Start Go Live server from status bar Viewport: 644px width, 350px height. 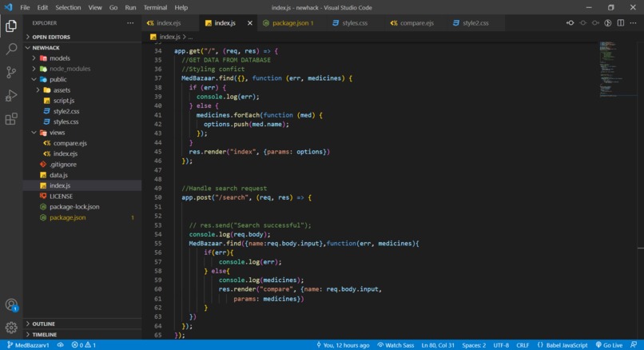[609, 345]
